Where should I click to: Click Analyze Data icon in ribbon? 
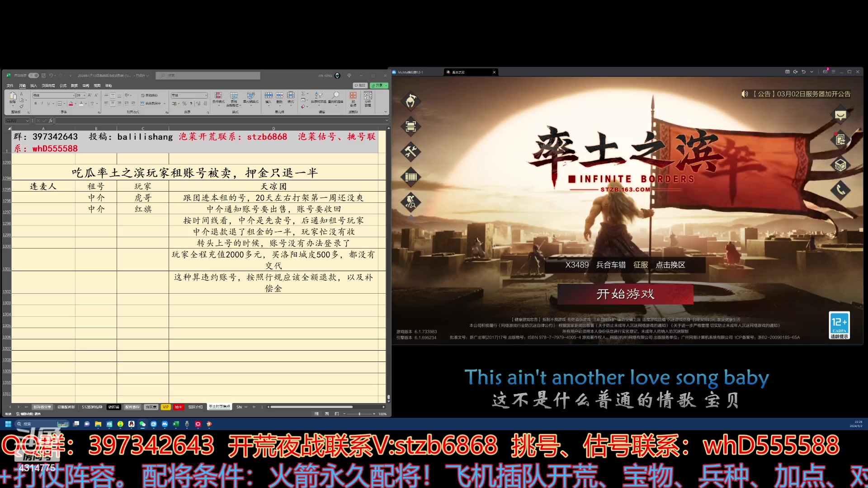point(368,99)
